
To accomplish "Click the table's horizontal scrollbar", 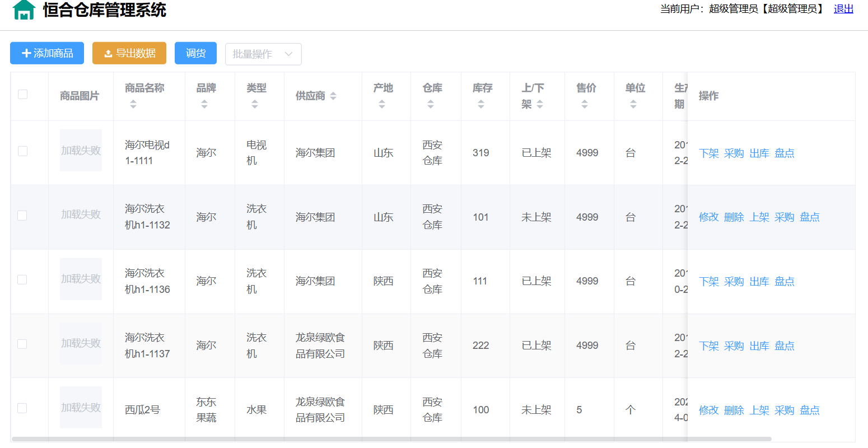I will tap(391, 439).
